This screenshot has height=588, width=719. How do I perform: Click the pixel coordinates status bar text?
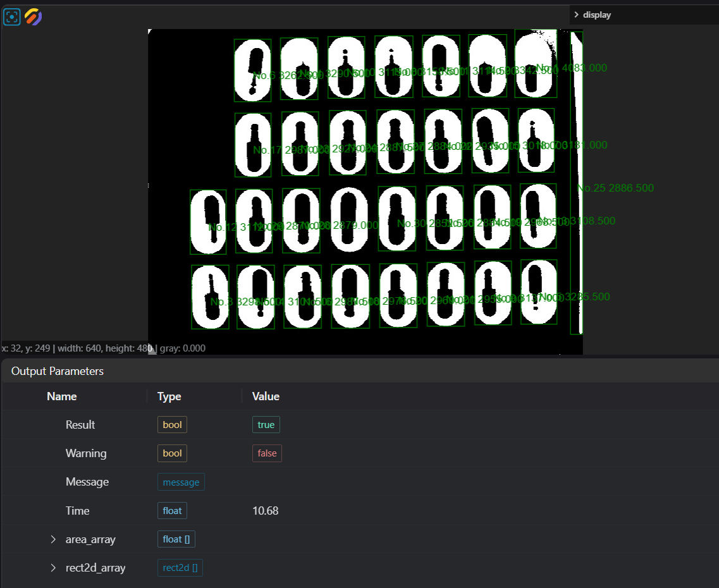103,348
